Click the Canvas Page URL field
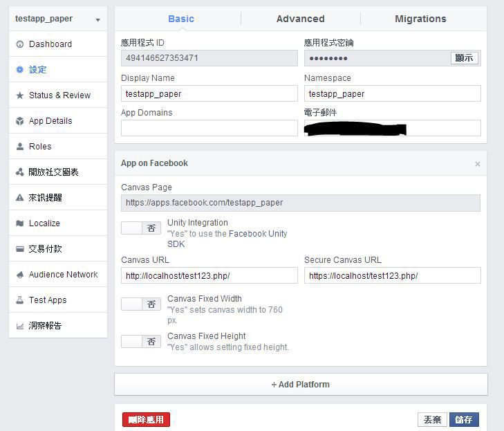This screenshot has height=431, width=504. point(301,203)
